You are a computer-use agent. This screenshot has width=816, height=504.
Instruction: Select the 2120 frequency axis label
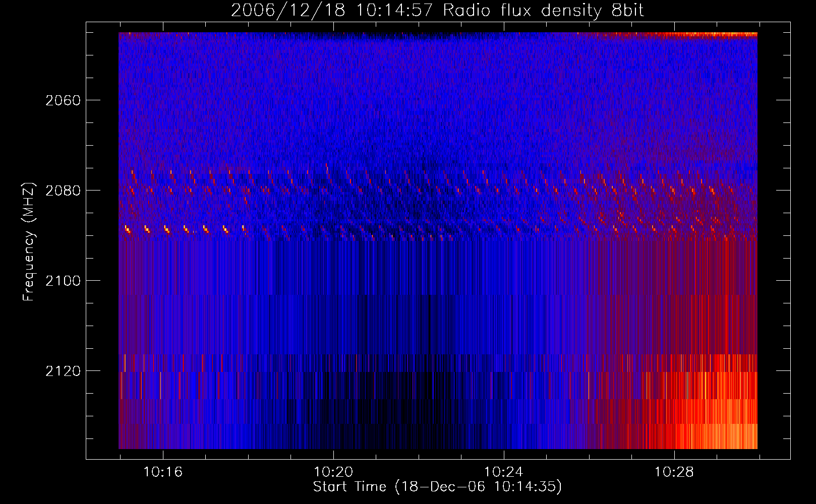coord(63,371)
